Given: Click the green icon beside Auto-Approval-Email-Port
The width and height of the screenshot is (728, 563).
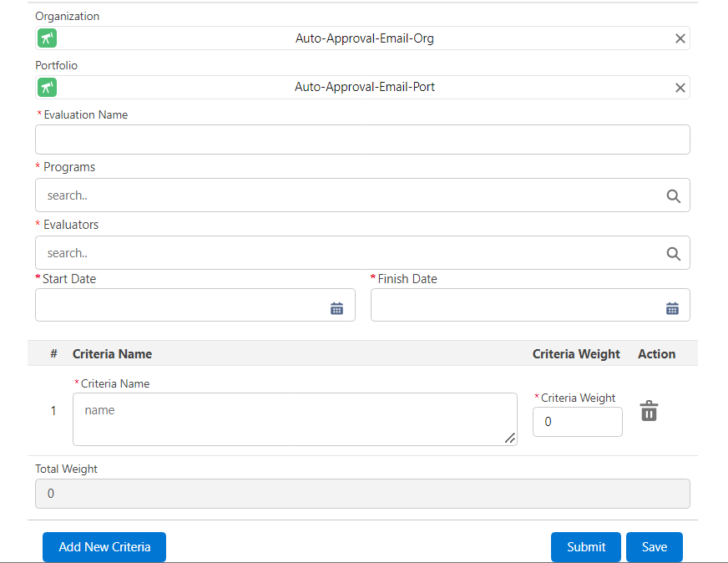Looking at the screenshot, I should tap(47, 88).
